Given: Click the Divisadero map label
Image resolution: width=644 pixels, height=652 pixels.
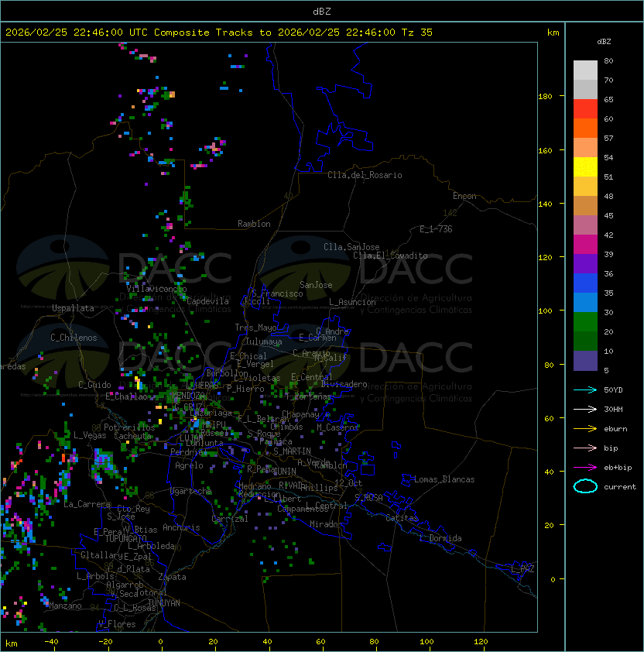Looking at the screenshot, I should click(x=344, y=384).
